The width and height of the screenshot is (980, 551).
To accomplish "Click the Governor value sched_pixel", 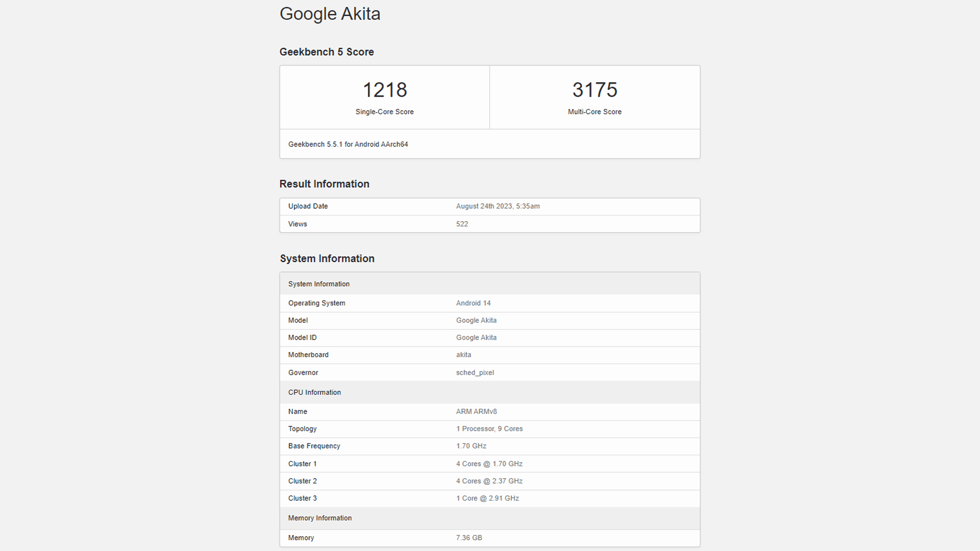I will click(475, 373).
